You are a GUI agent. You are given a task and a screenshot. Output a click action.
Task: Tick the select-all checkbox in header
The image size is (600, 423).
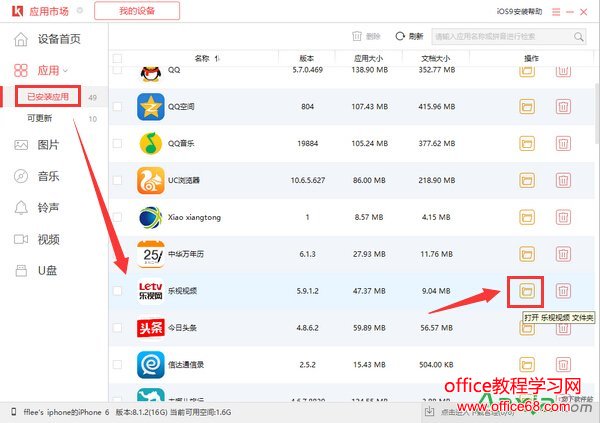pos(117,59)
